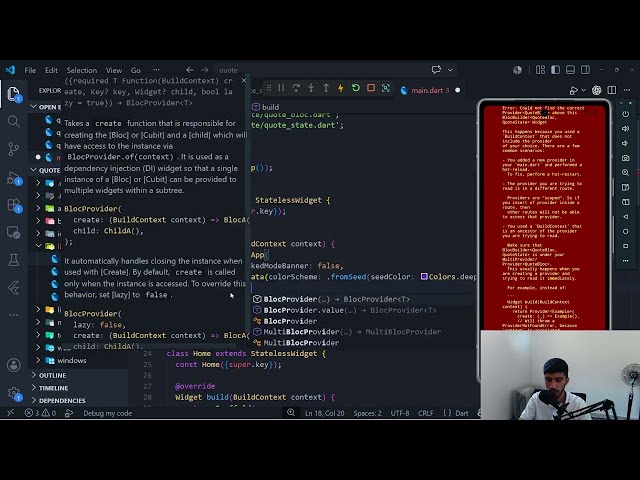The width and height of the screenshot is (640, 480).
Task: Stop debugging with the red square
Action: click(371, 88)
